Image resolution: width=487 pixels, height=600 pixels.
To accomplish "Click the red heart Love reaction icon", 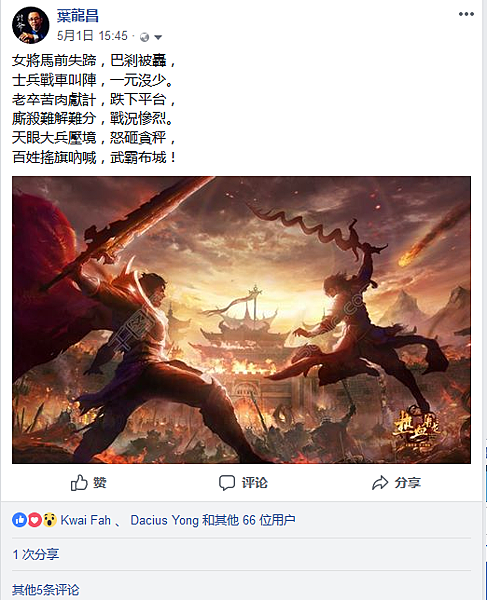I will [x=34, y=520].
